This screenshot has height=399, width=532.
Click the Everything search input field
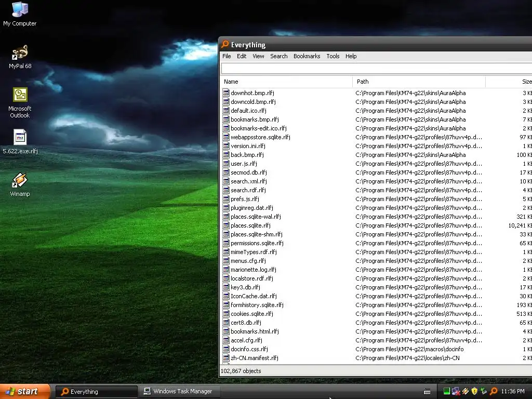point(377,68)
